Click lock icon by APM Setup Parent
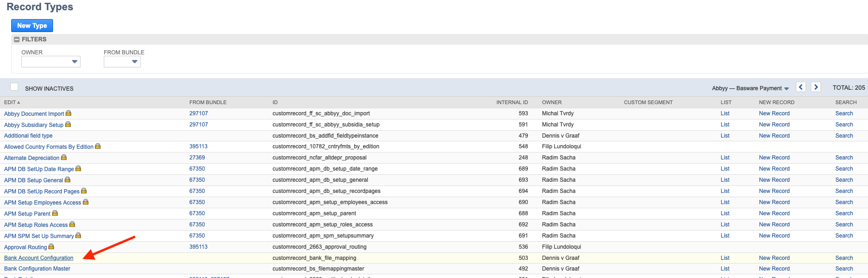The height and width of the screenshot is (278, 868). [x=55, y=213]
